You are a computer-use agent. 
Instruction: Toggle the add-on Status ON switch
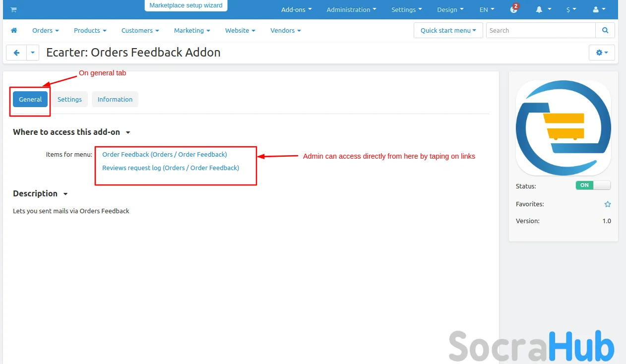pyautogui.click(x=593, y=185)
